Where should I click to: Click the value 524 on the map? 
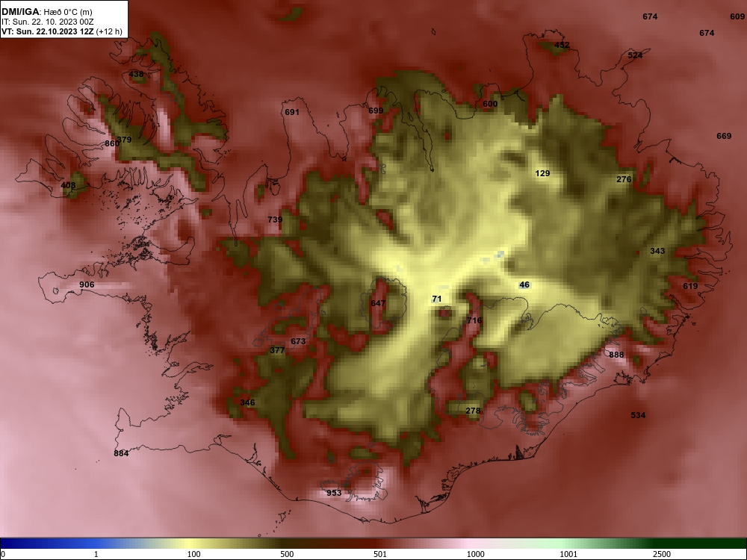[x=635, y=55]
